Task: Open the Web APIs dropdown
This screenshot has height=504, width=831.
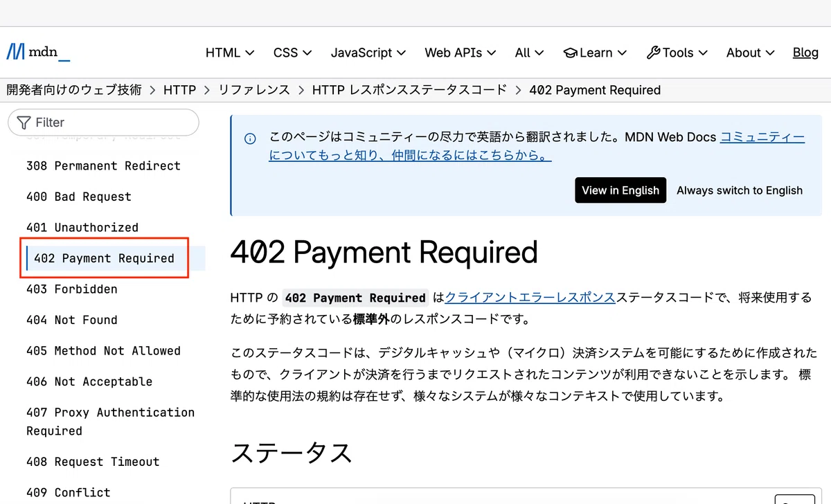Action: tap(461, 53)
